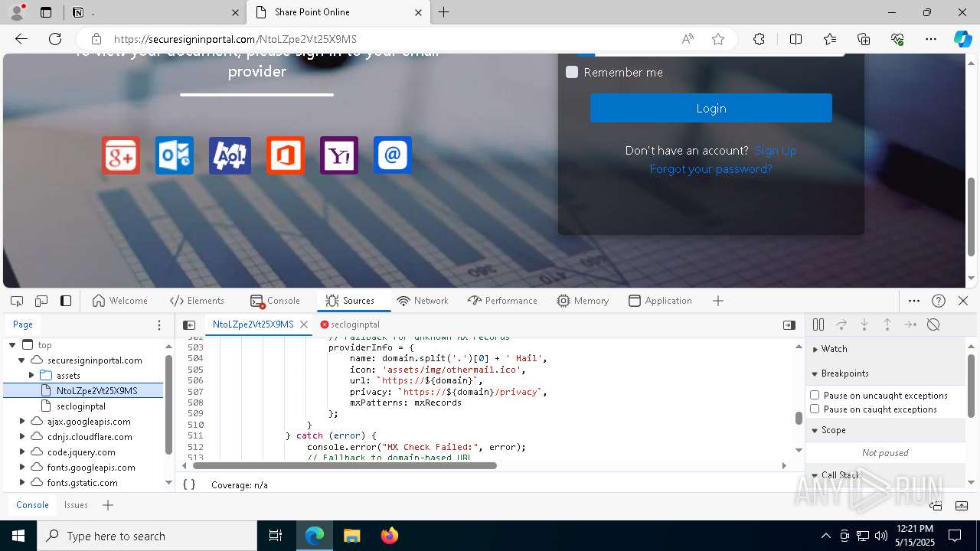Click the deactivate breakpoints icon
The height and width of the screenshot is (551, 980).
point(933,324)
